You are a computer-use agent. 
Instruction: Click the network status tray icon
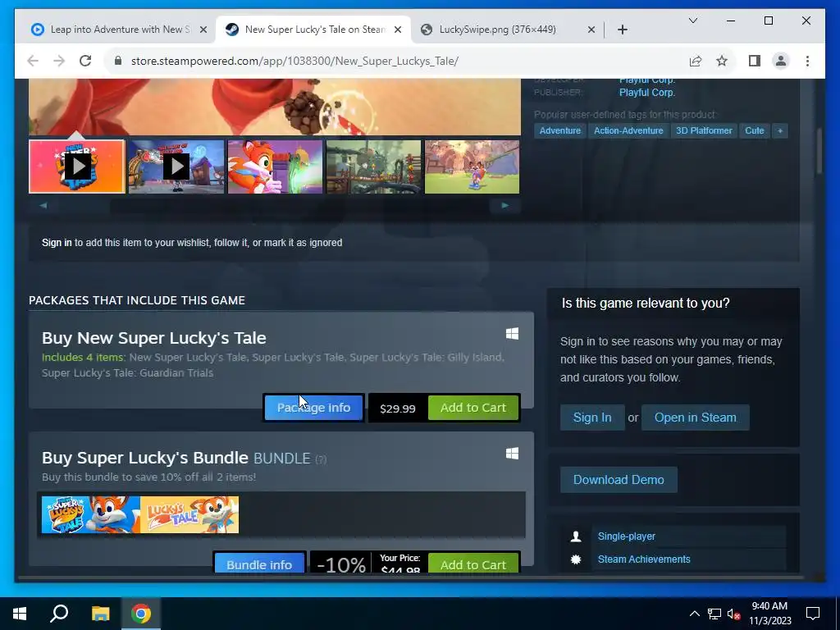(714, 614)
